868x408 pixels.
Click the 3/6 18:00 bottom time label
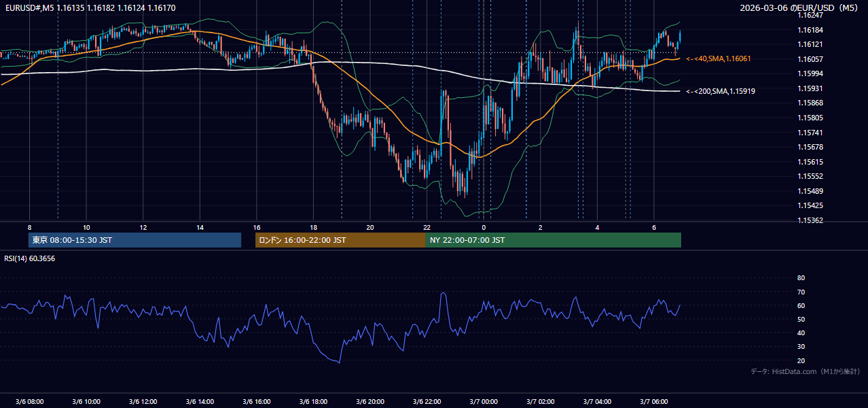click(x=313, y=402)
